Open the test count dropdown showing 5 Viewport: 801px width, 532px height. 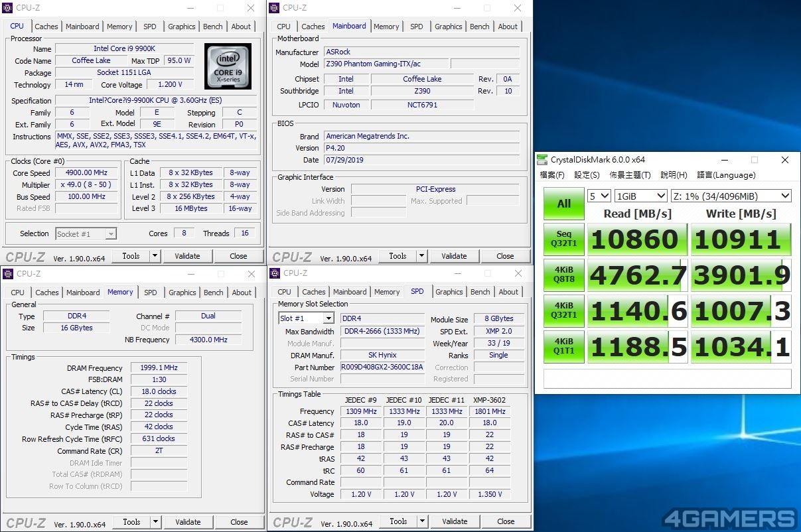(599, 196)
